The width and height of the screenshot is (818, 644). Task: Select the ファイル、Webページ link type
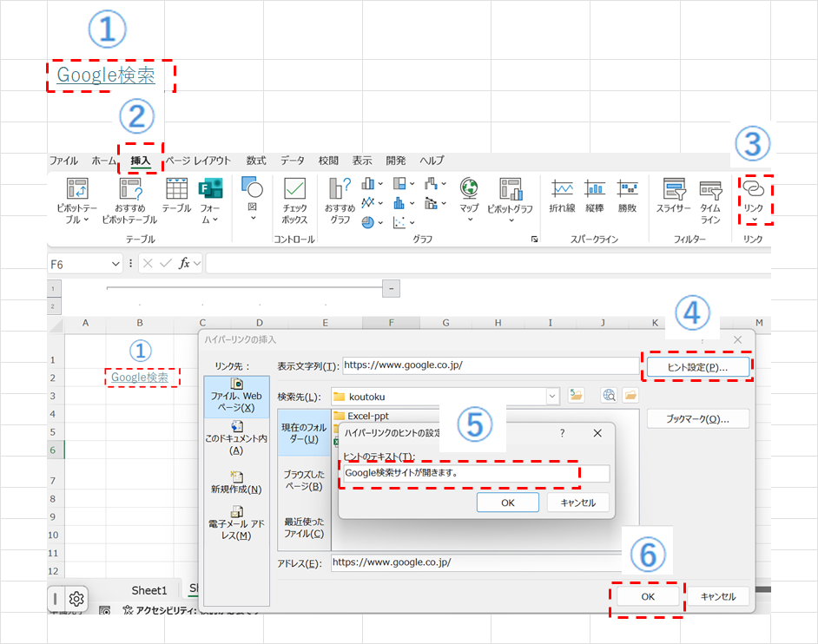pyautogui.click(x=236, y=395)
